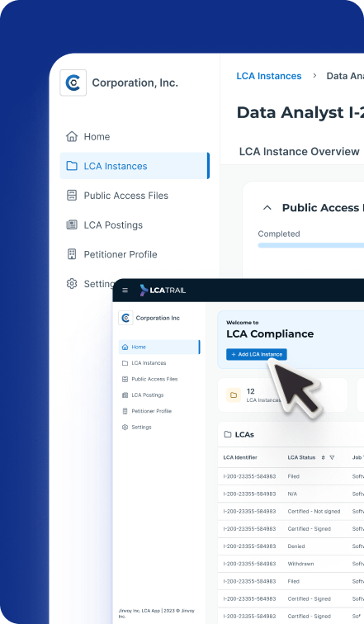Click the folder icon beside LCAs table title
This screenshot has height=624, width=364.
coord(228,434)
